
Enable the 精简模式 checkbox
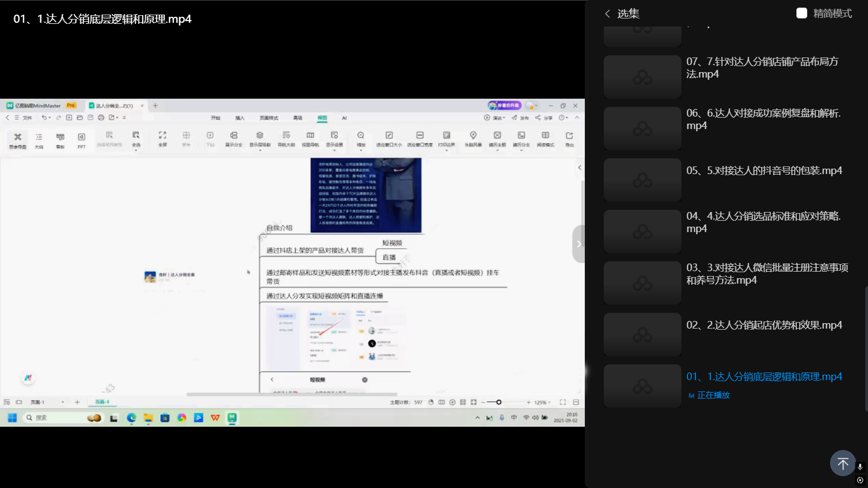tap(801, 13)
